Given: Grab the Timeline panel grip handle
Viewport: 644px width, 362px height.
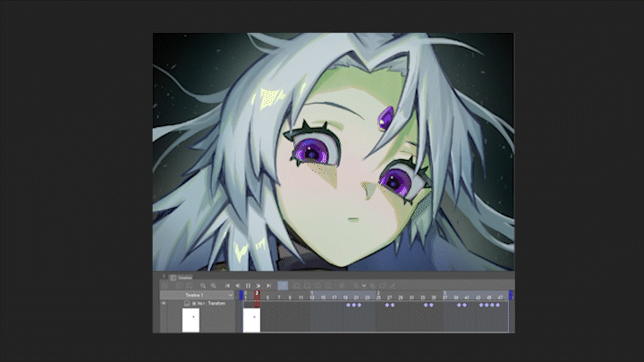Looking at the screenshot, I should 164,276.
